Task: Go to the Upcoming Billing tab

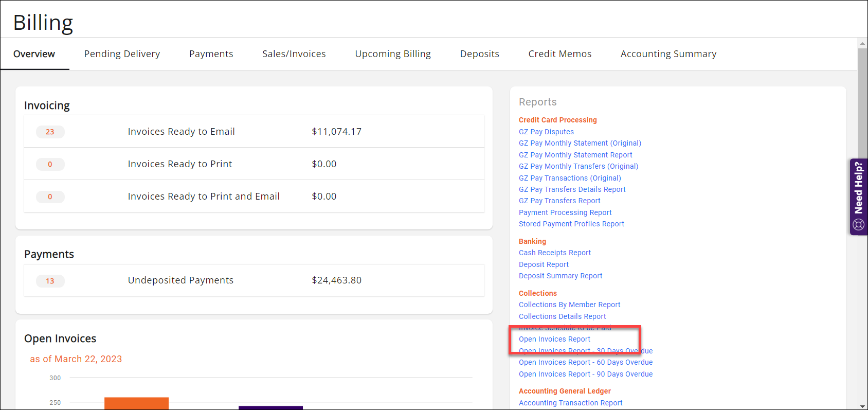Action: click(392, 54)
